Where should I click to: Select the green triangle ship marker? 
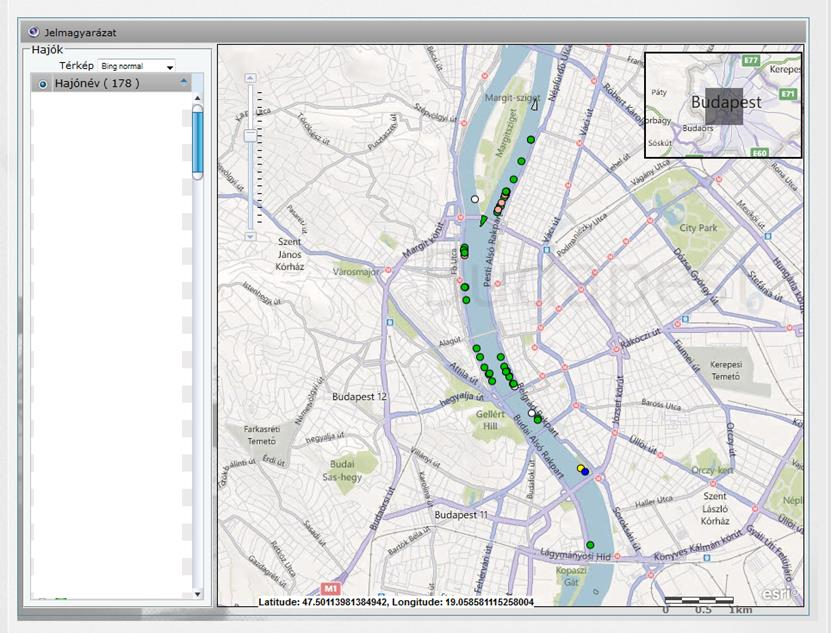pos(483,221)
